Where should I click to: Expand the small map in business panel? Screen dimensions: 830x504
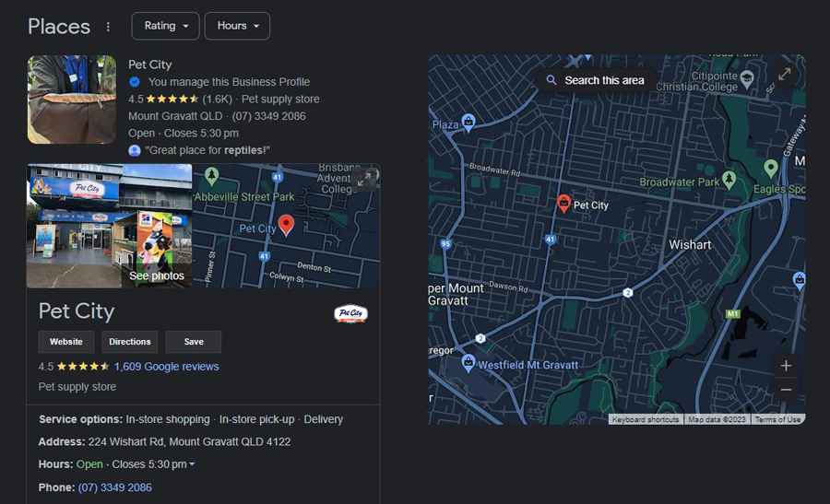364,180
